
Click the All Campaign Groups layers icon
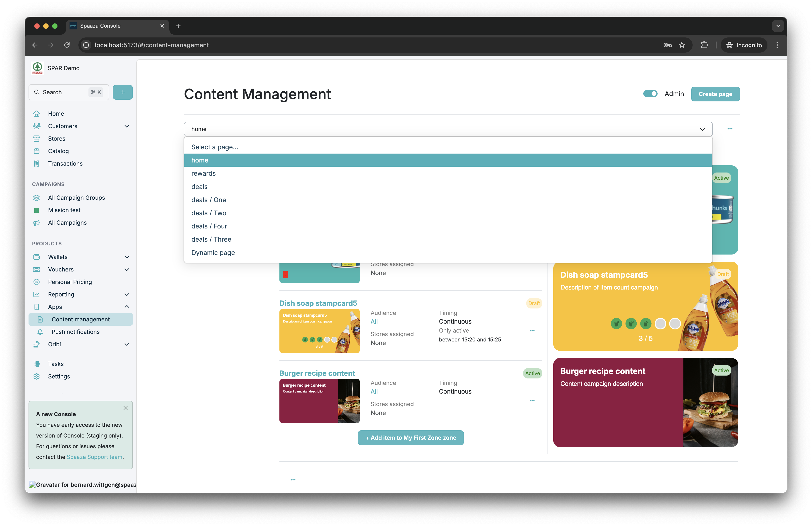(x=37, y=198)
